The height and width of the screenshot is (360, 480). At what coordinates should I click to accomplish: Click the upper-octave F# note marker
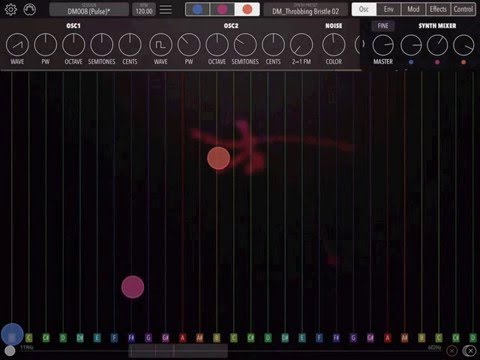click(336, 338)
